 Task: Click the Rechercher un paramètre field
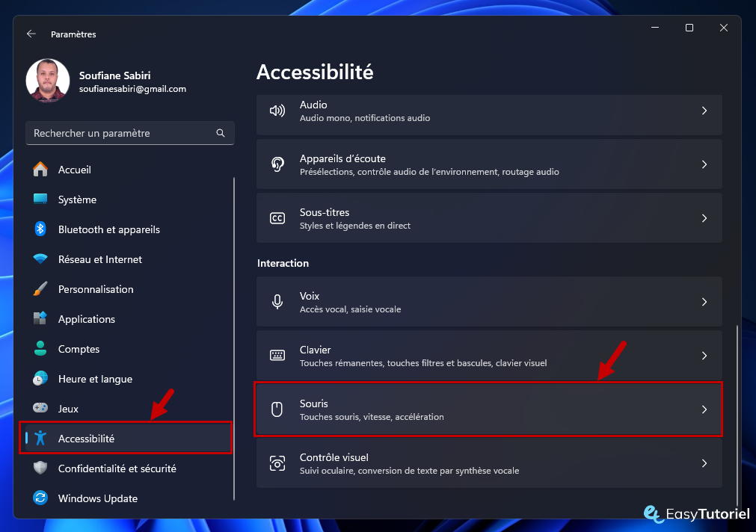tap(129, 133)
